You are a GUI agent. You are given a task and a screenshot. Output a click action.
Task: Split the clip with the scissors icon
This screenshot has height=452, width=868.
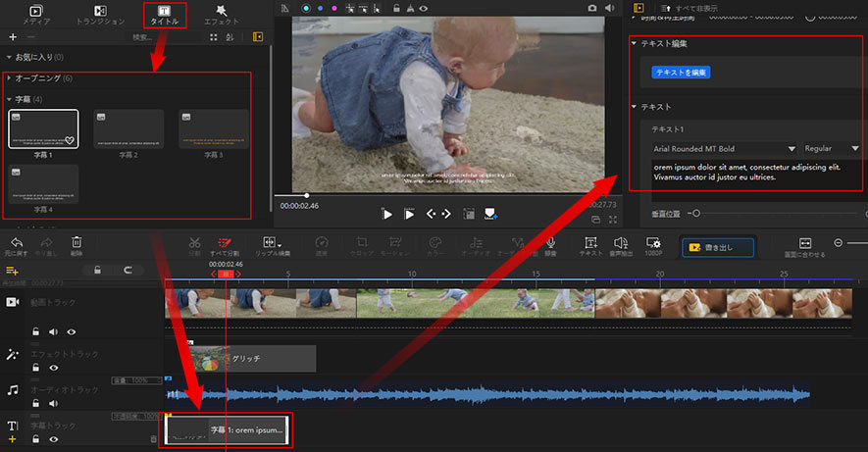(x=194, y=246)
